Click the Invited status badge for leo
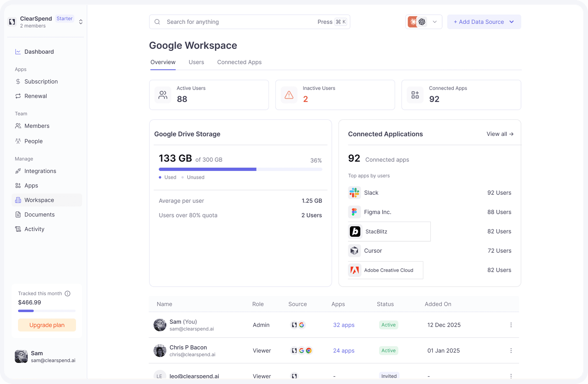Image resolution: width=588 pixels, height=384 pixels. tap(389, 376)
